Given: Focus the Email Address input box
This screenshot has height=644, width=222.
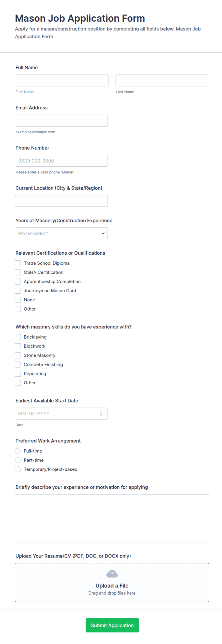Looking at the screenshot, I should (x=61, y=121).
